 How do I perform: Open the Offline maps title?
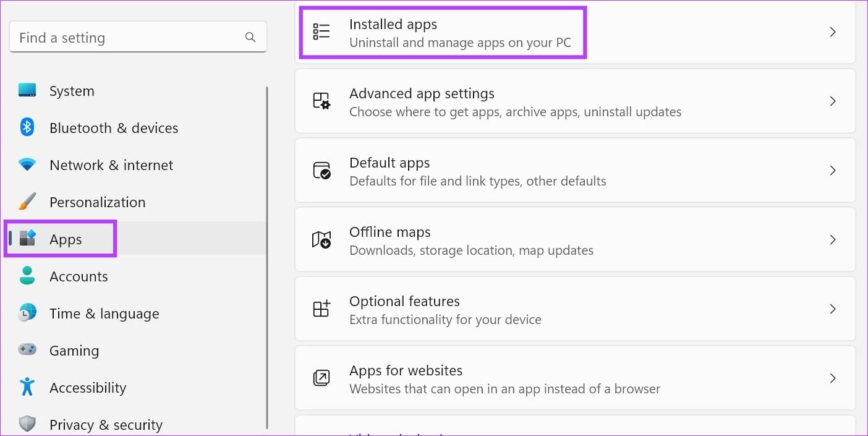click(x=390, y=232)
